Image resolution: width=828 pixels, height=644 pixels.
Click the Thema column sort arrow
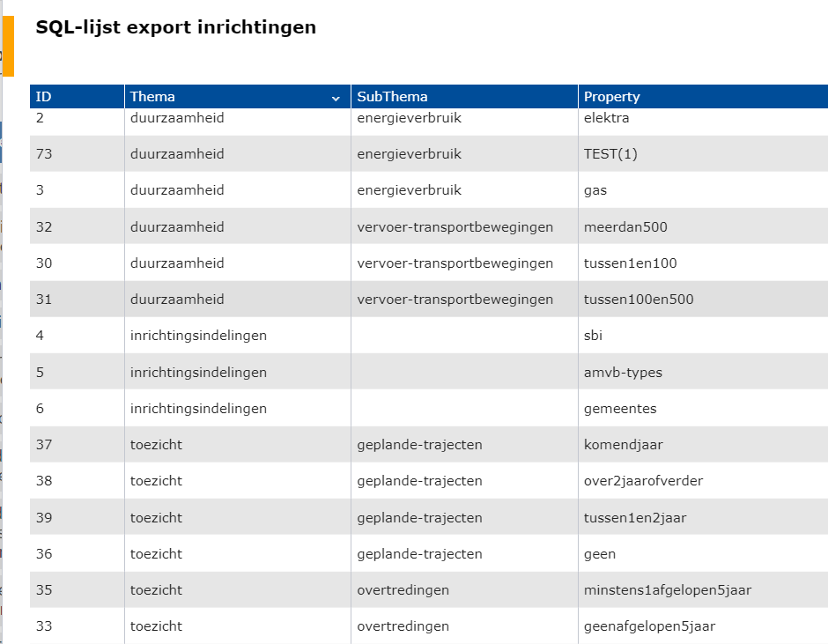click(x=336, y=99)
